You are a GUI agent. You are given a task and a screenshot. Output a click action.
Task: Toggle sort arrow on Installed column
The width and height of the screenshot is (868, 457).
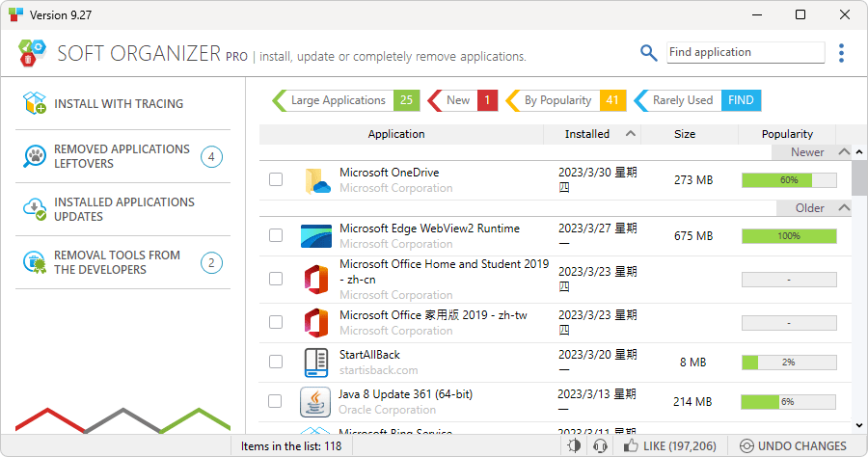631,133
